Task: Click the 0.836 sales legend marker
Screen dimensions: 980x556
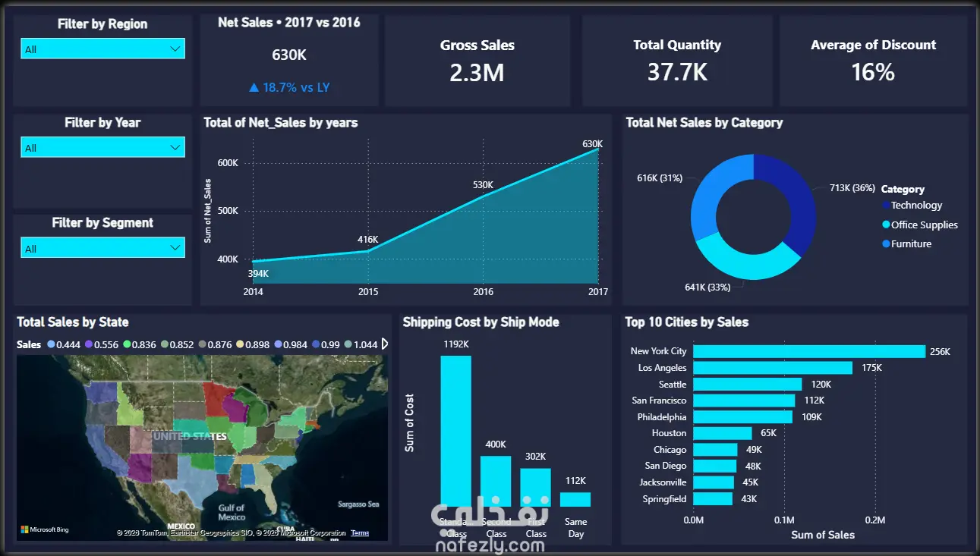Action: click(x=128, y=344)
